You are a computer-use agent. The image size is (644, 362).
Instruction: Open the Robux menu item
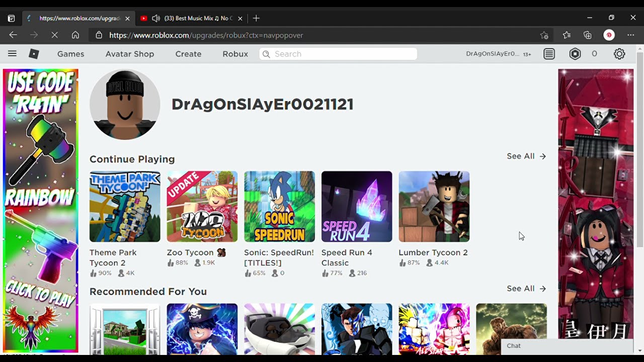[x=235, y=54]
